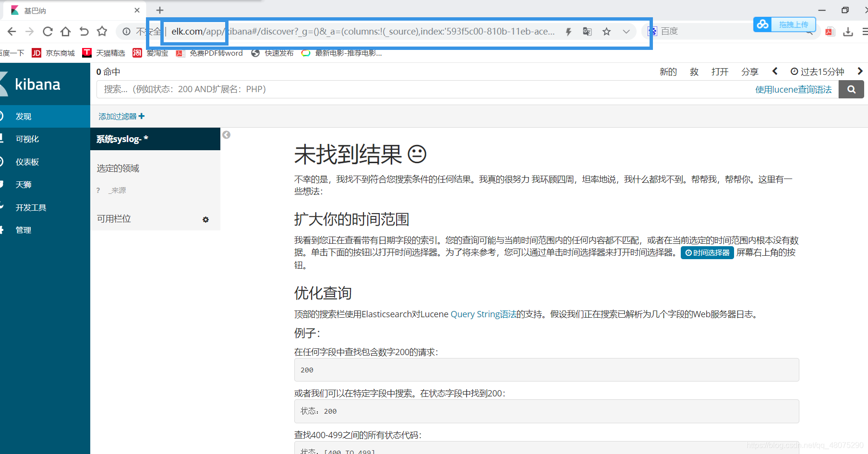The image size is (868, 454).
Task: Collapse the field sidebar arrow
Action: 227,135
